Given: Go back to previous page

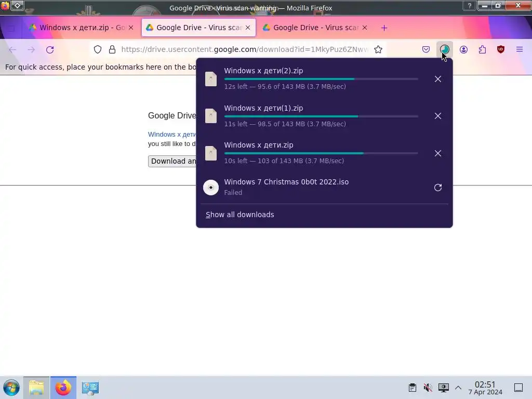Looking at the screenshot, I should click(x=12, y=50).
